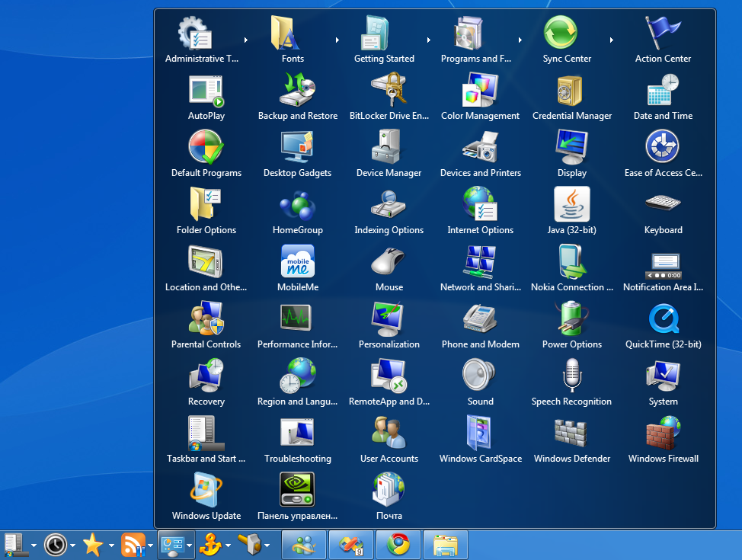The image size is (742, 560).
Task: Expand submenu arrow beside Getting Started
Action: (x=429, y=40)
